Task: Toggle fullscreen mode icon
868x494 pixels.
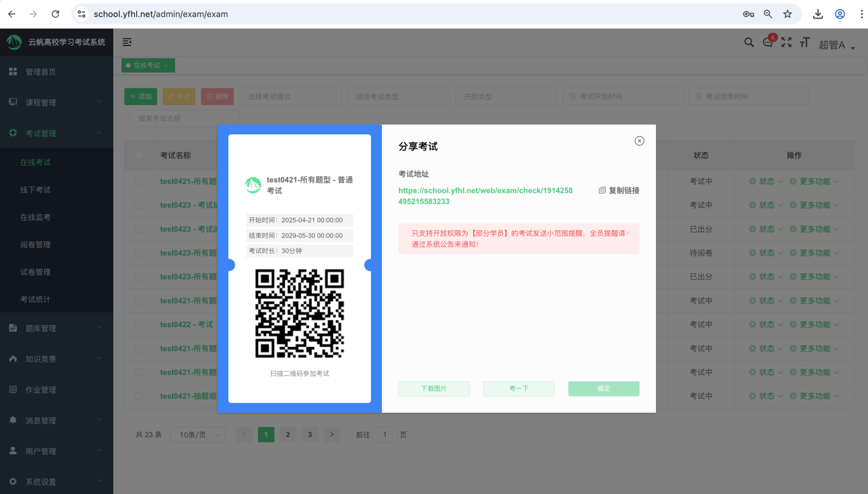Action: 787,42
